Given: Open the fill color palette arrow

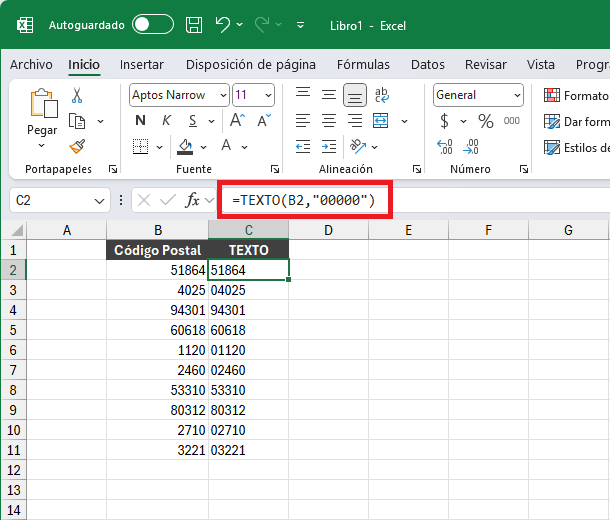Looking at the screenshot, I should pos(203,147).
